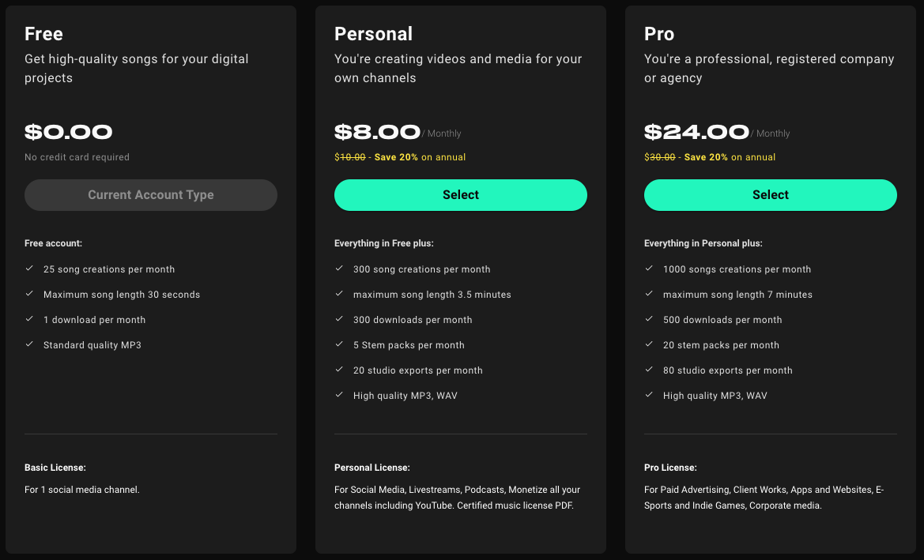Click Personal plan's Save 20% on annual text

pyautogui.click(x=420, y=157)
